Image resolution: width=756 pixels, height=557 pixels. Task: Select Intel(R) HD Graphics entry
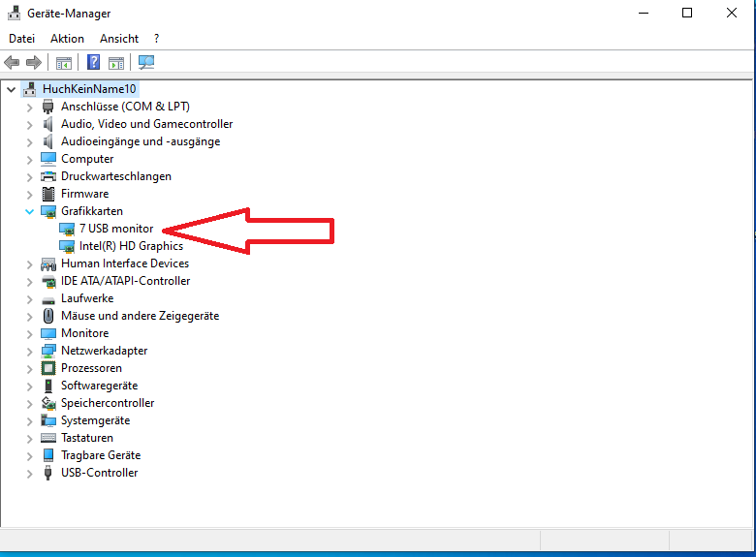tap(131, 246)
